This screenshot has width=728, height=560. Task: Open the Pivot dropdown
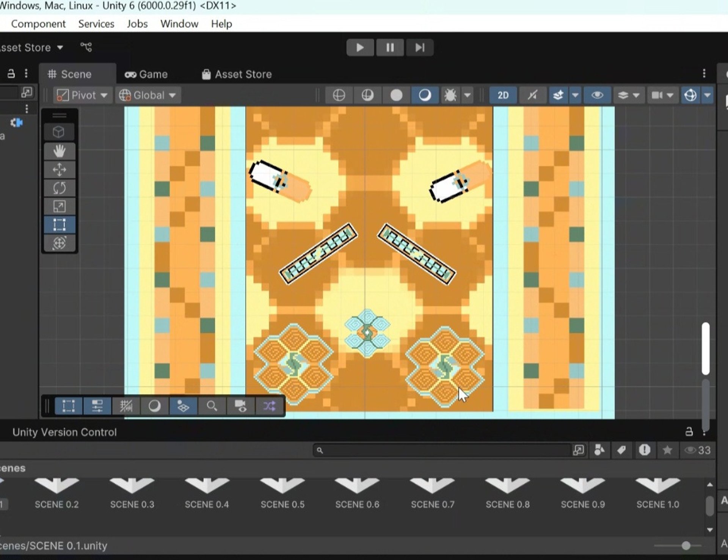(x=83, y=95)
